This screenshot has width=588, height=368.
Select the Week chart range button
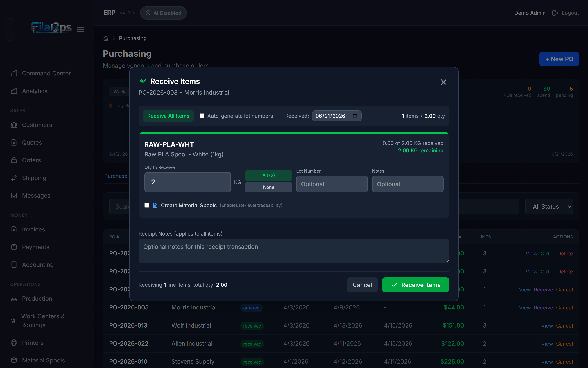pyautogui.click(x=119, y=91)
